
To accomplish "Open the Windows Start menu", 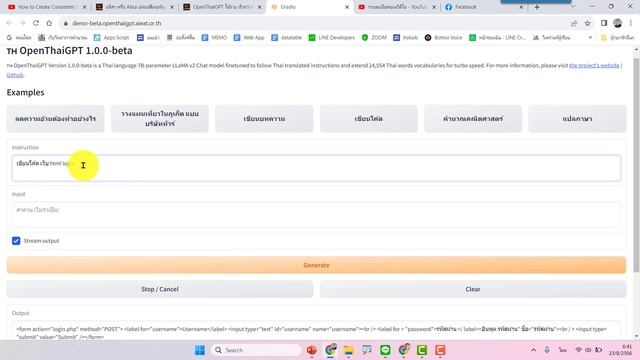I will 200,350.
